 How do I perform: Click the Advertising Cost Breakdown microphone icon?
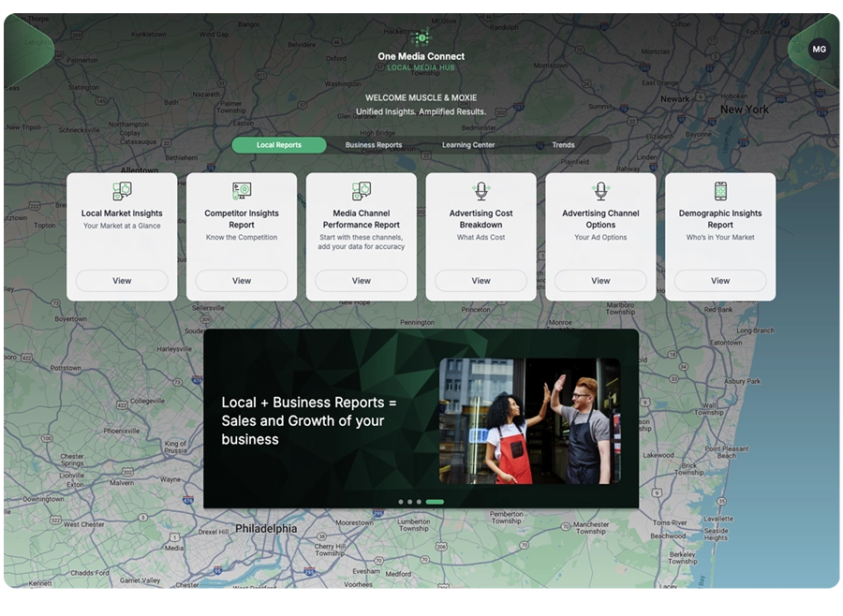(481, 191)
